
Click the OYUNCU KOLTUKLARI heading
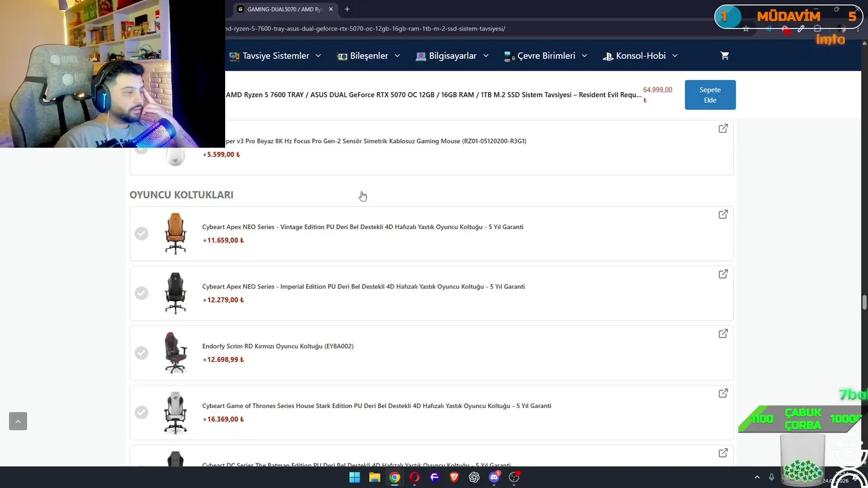[181, 195]
